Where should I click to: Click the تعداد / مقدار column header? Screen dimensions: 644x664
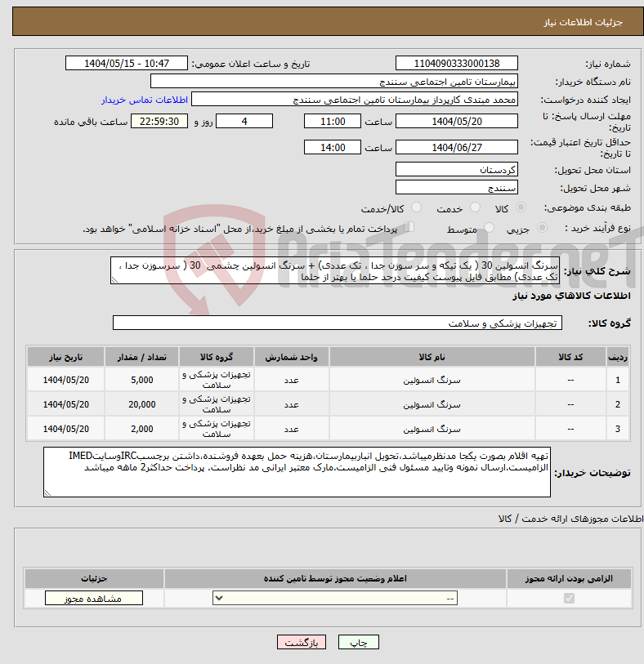tap(142, 357)
